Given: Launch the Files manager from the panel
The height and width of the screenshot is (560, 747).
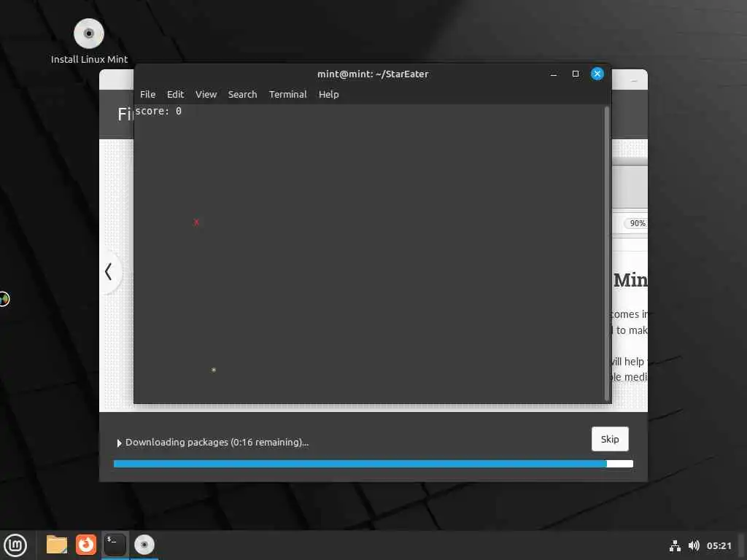Looking at the screenshot, I should click(x=57, y=545).
